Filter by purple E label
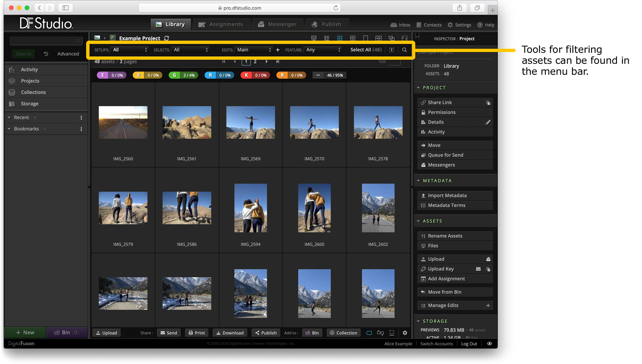Screen dimensions: 642x364 pos(112,75)
